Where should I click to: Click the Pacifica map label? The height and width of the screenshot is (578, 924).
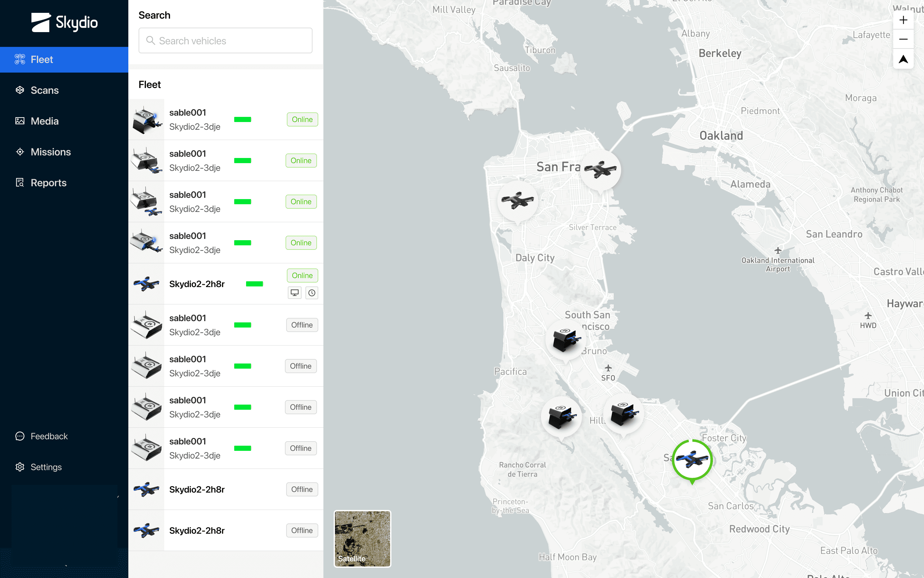[x=510, y=372]
